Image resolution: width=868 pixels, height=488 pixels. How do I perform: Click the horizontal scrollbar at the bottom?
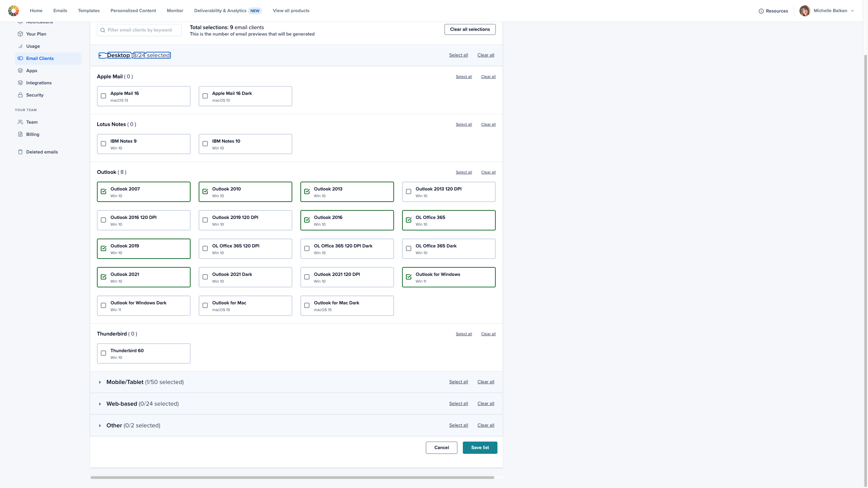point(292,478)
